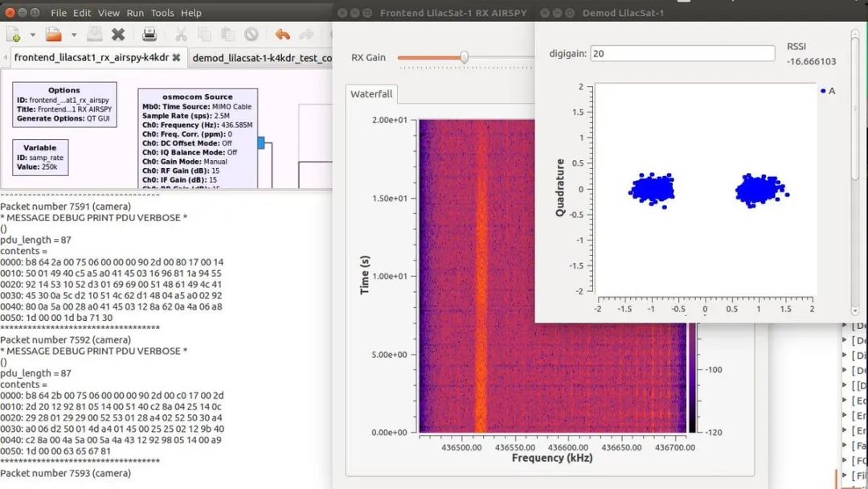
Task: Expand the '[Fa' block tree category
Action: 845,446
